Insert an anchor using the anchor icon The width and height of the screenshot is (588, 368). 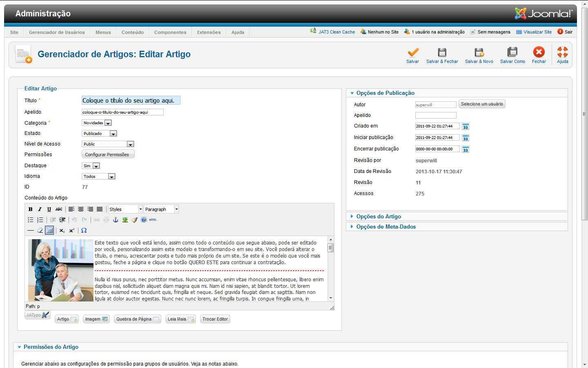coord(116,220)
